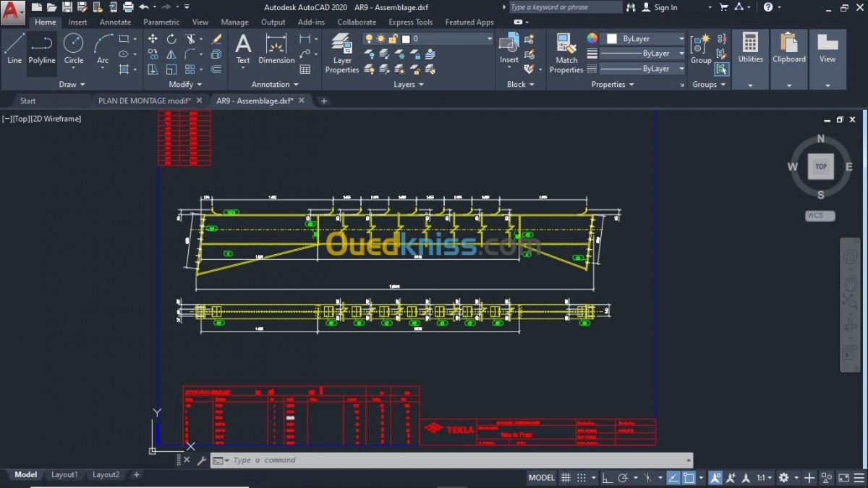868x488 pixels.
Task: Open annotation scale 1:1 dropdown
Action: [764, 478]
